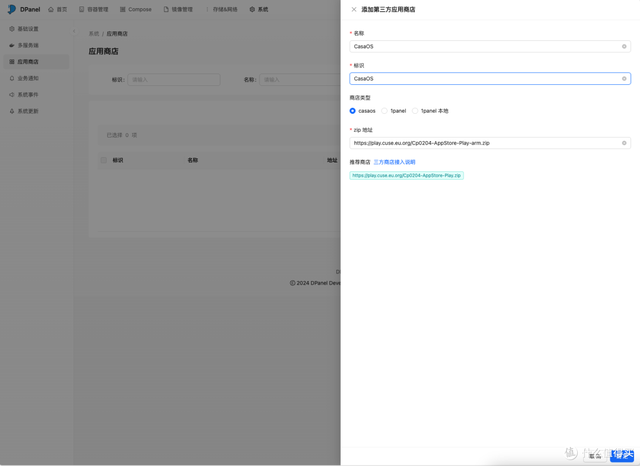
Task: Open 镜像管理 in the top navigation
Action: coord(178,9)
